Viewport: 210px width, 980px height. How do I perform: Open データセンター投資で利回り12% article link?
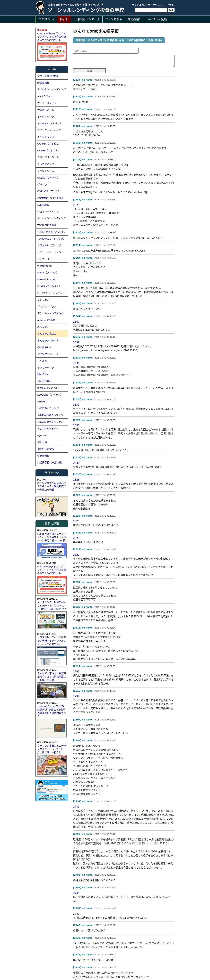(52, 605)
